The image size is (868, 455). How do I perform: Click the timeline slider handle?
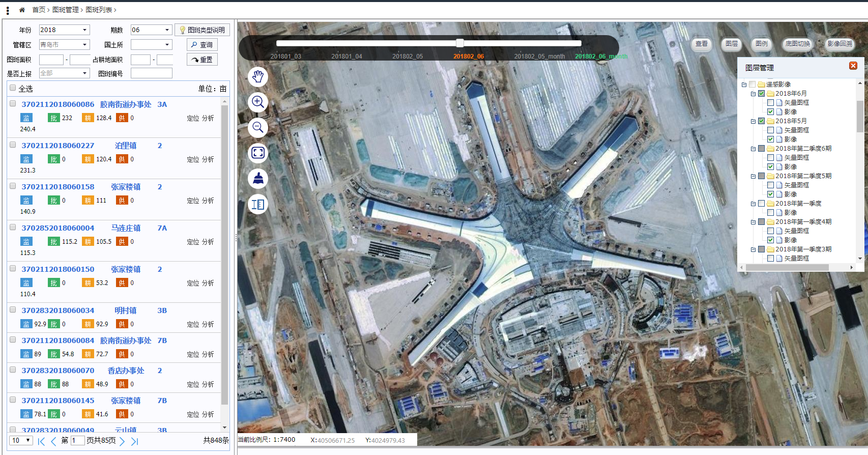tap(460, 43)
